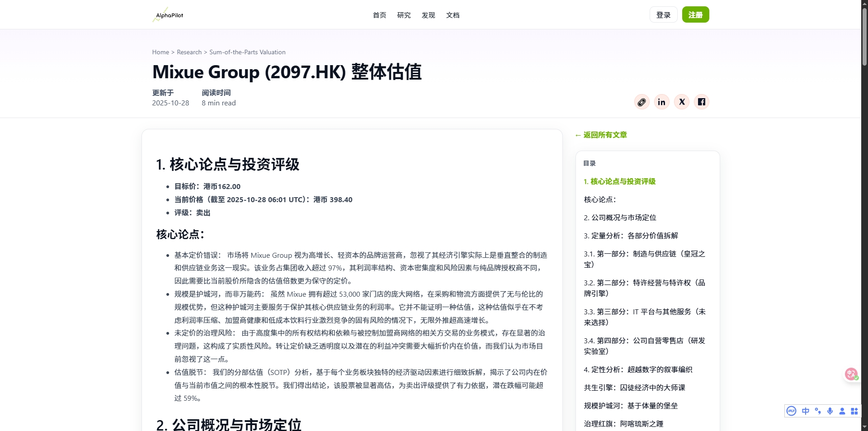
Task: Go to the Research breadcrumb
Action: [x=189, y=52]
